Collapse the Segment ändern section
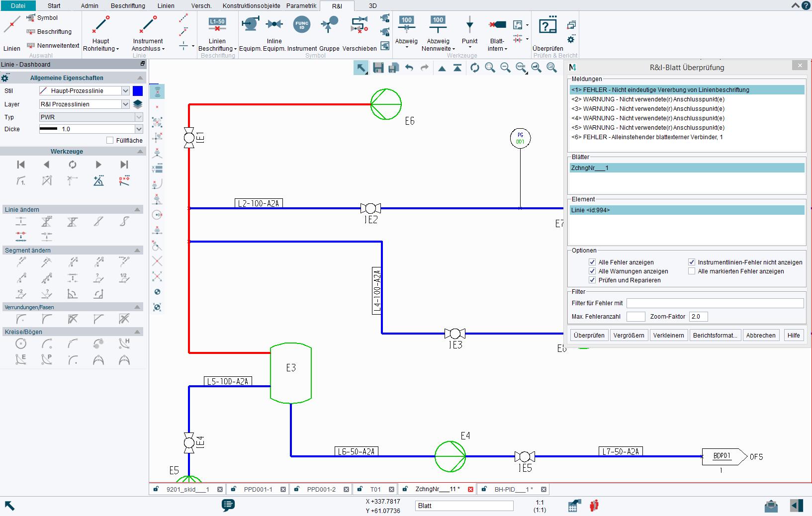Viewport: 812px width, 516px height. coord(138,250)
